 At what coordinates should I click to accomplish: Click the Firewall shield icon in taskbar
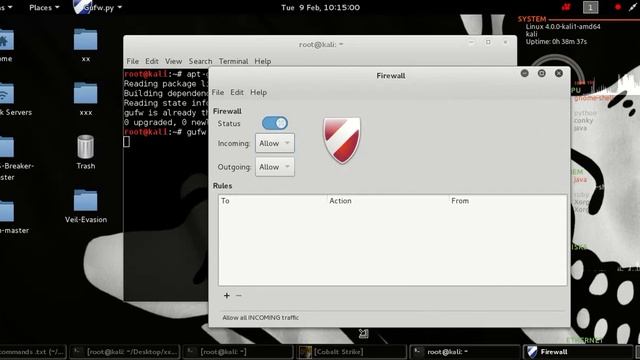[x=532, y=352]
